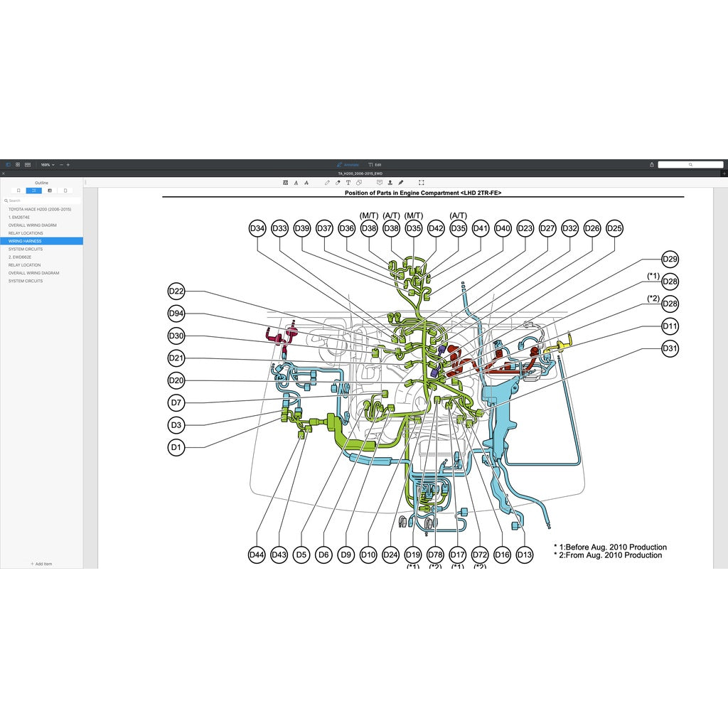Select the shapes tool
The height and width of the screenshot is (728, 728).
coord(359,183)
